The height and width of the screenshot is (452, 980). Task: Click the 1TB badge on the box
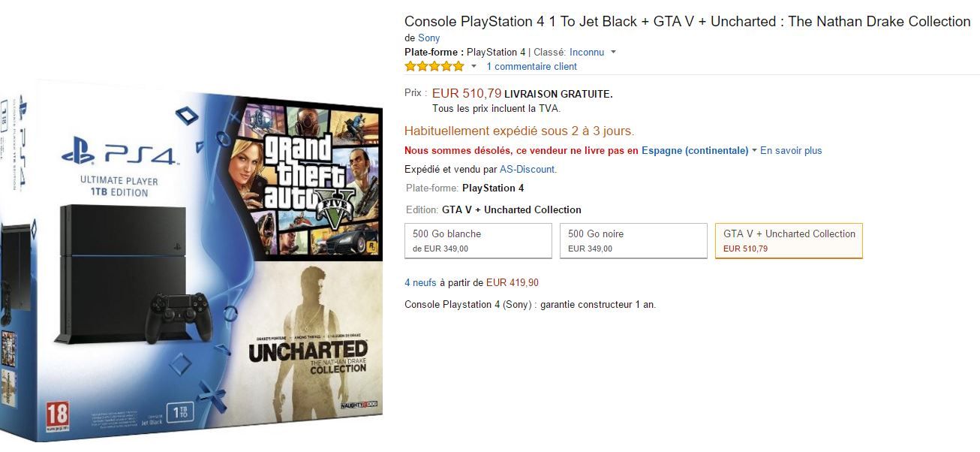179,411
